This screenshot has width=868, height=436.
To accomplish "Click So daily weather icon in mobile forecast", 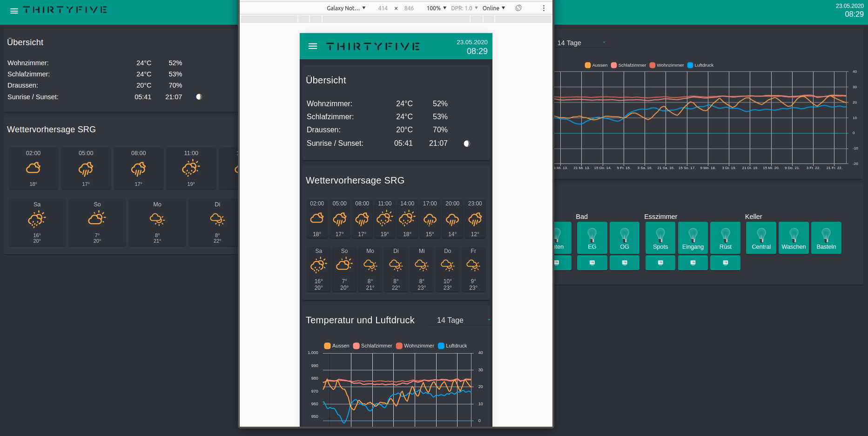I will (x=344, y=264).
